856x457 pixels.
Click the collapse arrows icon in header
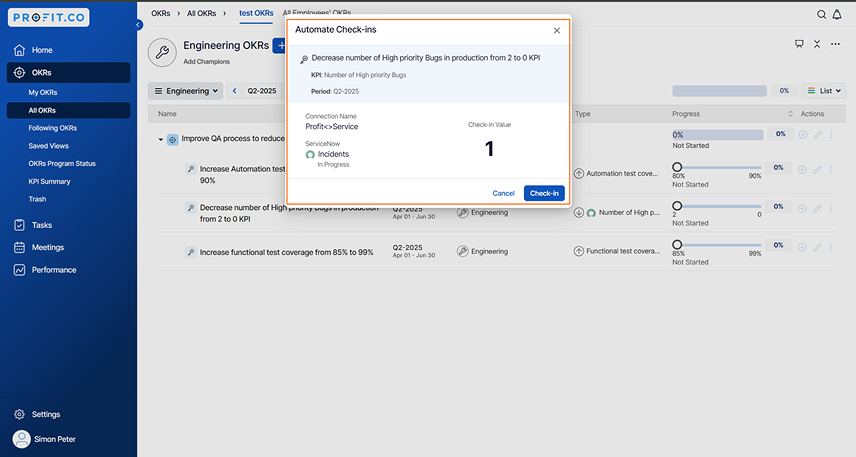pos(817,44)
